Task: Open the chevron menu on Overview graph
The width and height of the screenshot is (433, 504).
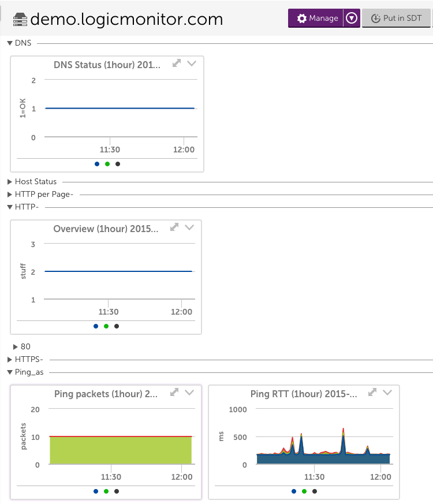Action: point(190,228)
